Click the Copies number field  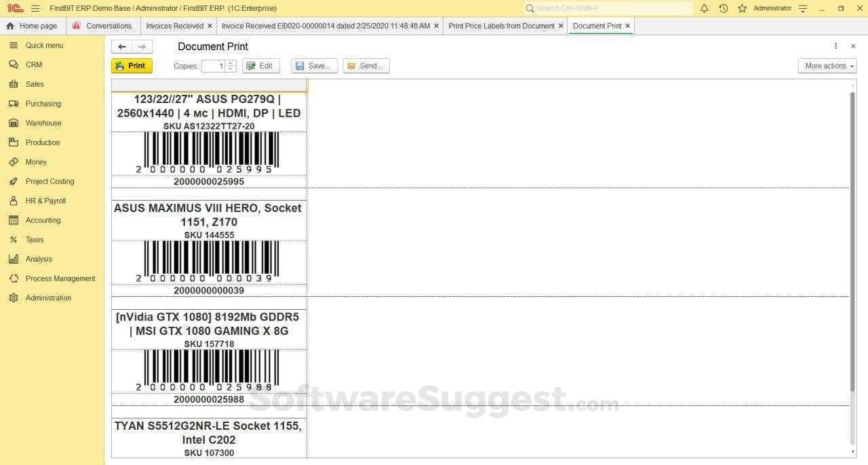point(213,66)
